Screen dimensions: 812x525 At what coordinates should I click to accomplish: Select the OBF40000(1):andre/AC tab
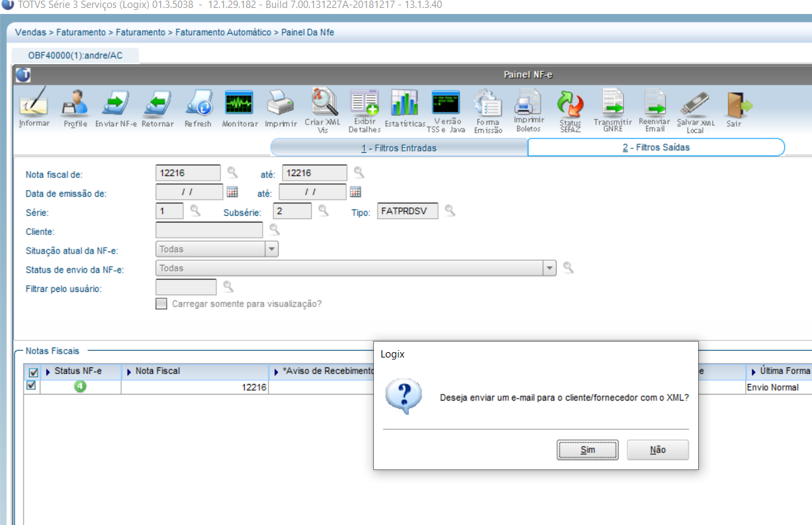(75, 56)
